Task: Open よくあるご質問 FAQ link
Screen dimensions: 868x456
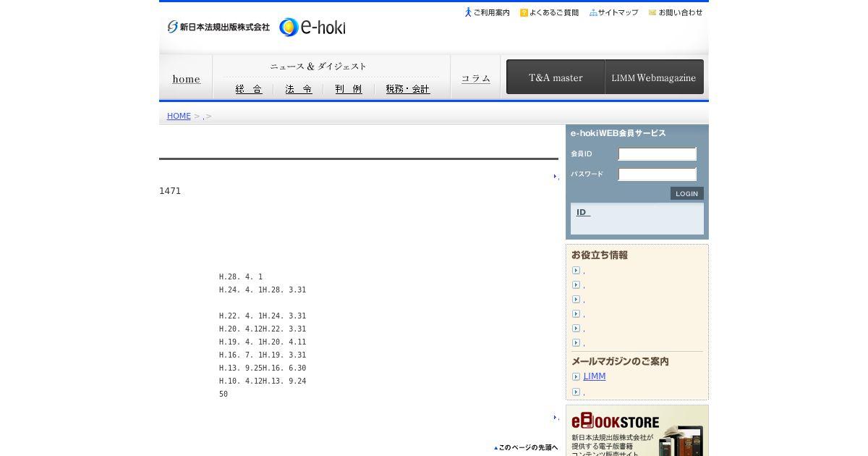Action: pyautogui.click(x=554, y=12)
